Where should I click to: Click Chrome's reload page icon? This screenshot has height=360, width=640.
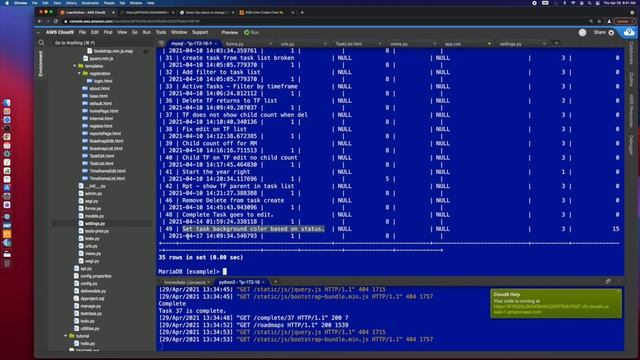(56, 21)
